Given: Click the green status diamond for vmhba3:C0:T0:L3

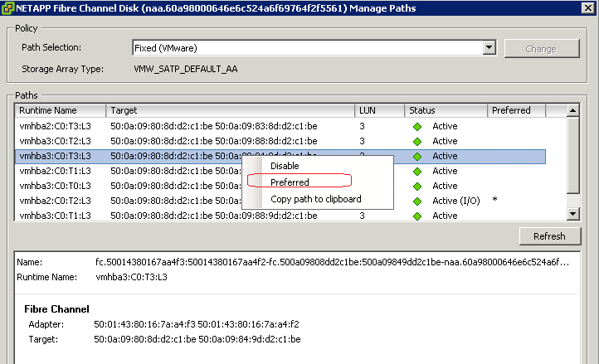Looking at the screenshot, I should (417, 187).
